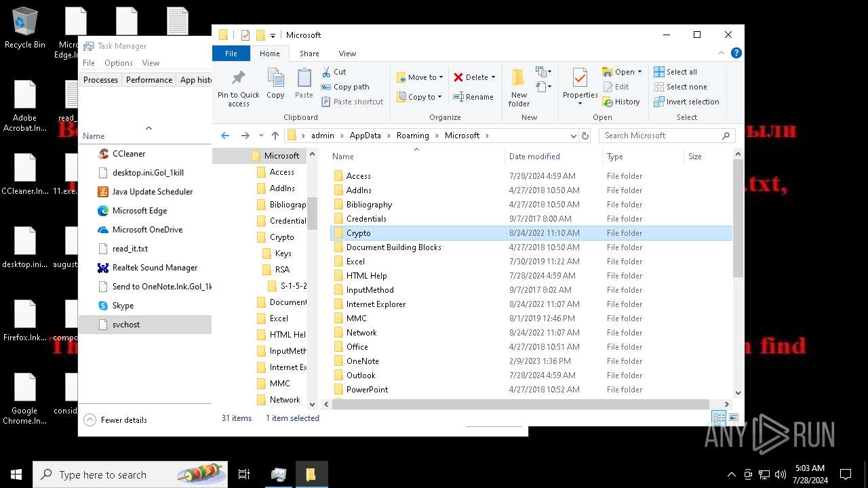This screenshot has width=868, height=488.
Task: Open Properties checkmark icon
Action: (x=580, y=78)
